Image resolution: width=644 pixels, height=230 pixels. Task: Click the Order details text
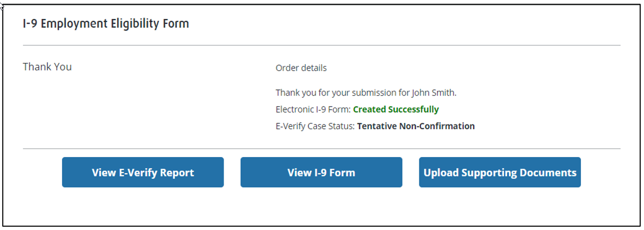pyautogui.click(x=301, y=68)
